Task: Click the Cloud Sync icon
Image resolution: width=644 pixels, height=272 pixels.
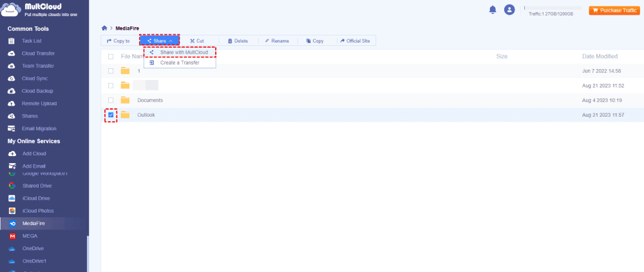Action: (x=12, y=79)
